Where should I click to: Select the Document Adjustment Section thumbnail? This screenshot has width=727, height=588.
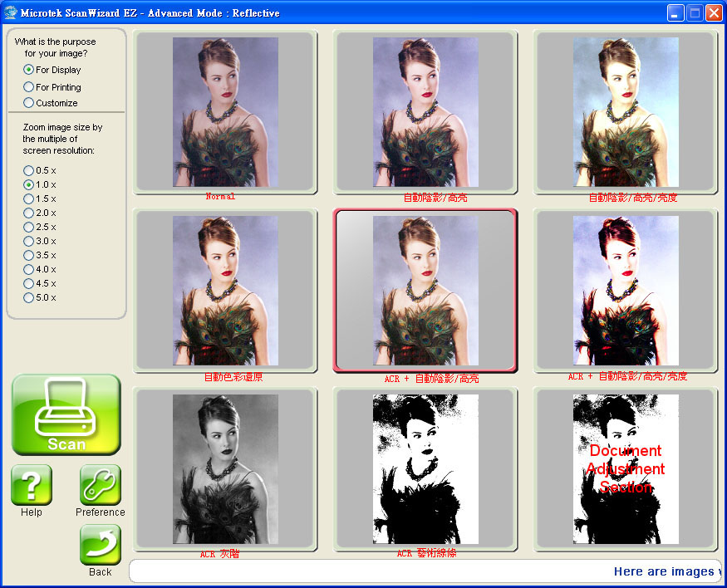(x=625, y=468)
